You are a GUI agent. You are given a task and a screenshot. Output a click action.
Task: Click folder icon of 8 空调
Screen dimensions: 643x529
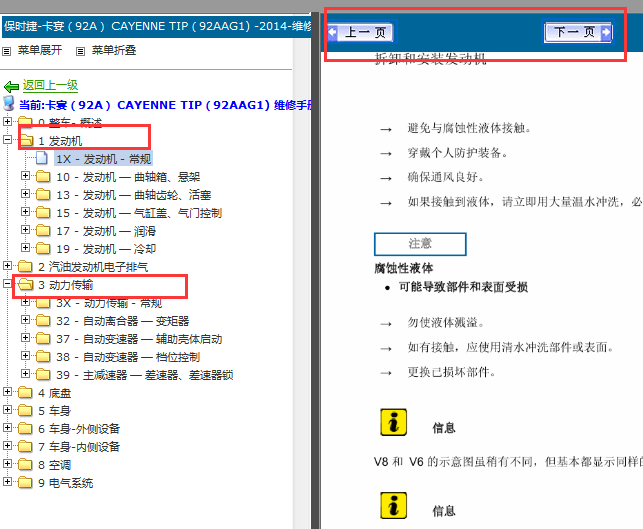[x=25, y=465]
